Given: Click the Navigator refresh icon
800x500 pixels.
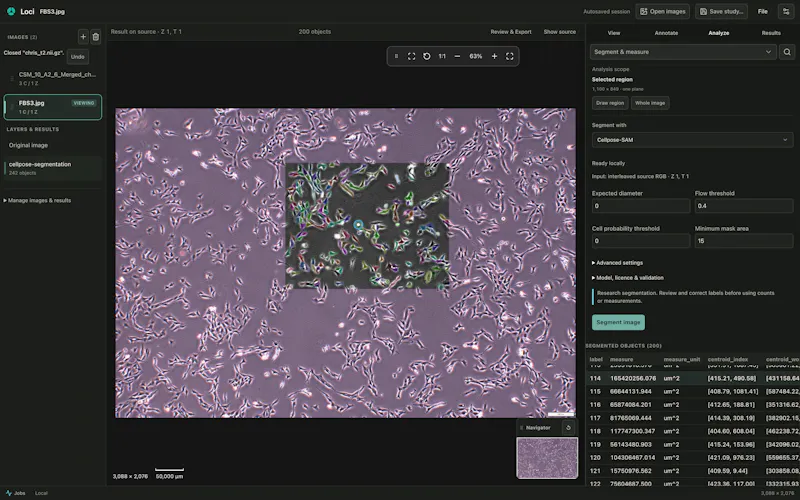Looking at the screenshot, I should (568, 428).
